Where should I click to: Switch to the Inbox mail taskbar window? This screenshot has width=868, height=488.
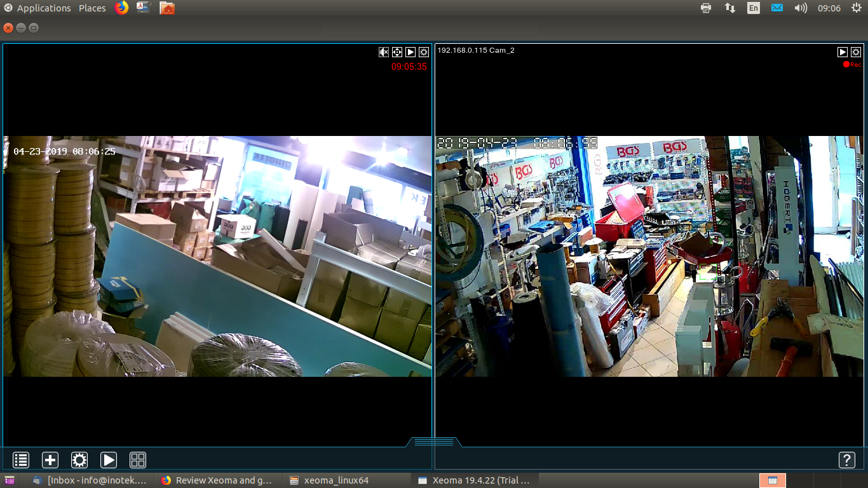tap(90, 480)
